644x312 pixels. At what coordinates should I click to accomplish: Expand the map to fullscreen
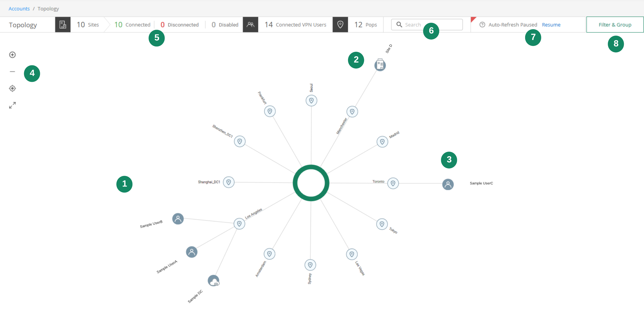(x=12, y=105)
